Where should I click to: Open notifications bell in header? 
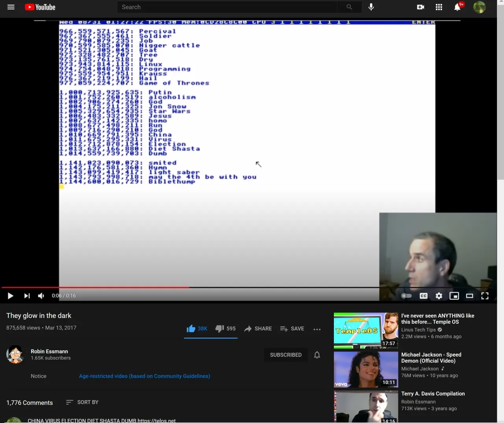(457, 7)
